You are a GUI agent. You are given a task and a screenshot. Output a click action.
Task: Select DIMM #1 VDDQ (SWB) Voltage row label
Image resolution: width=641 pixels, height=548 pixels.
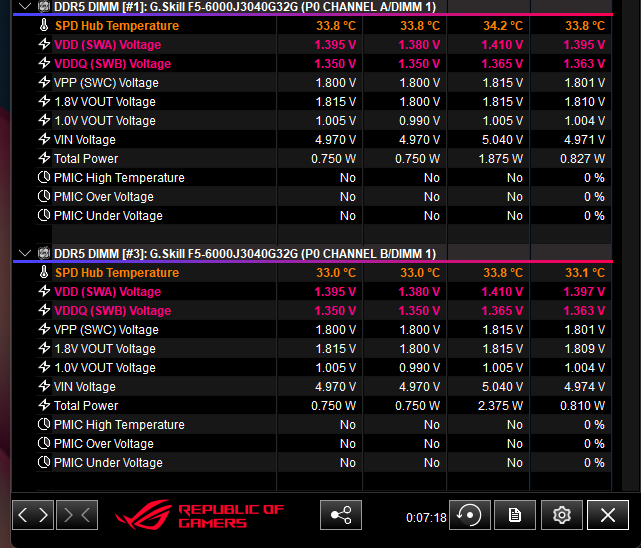tap(112, 63)
